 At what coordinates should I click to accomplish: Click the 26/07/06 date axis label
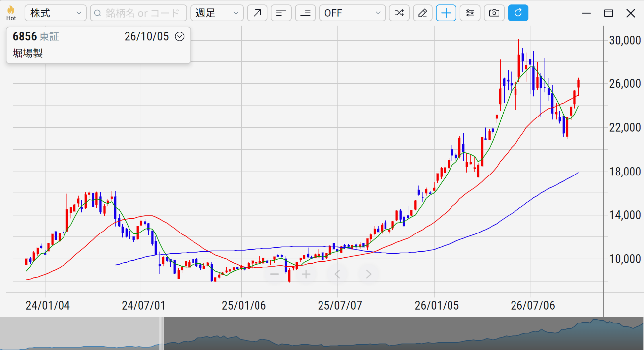click(x=533, y=305)
